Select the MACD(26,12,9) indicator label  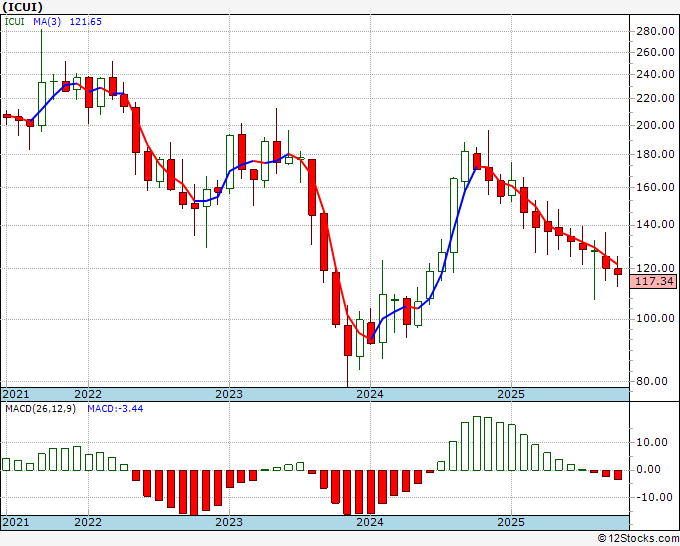click(40, 410)
